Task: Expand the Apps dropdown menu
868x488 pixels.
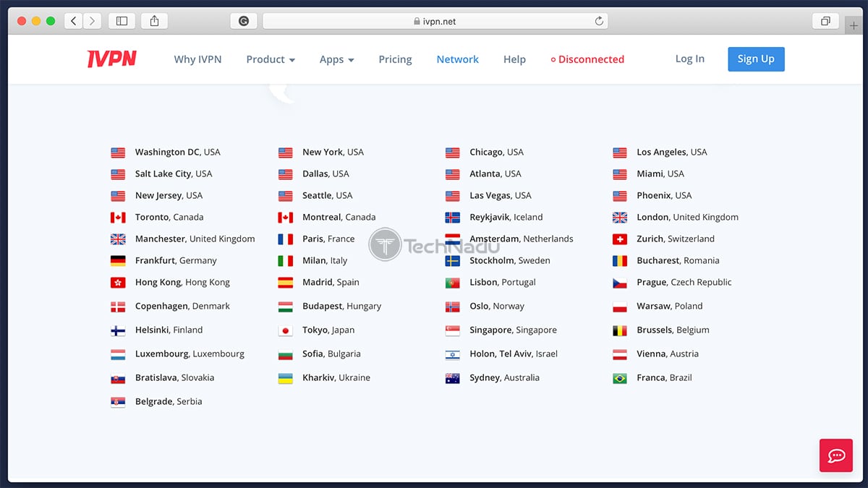Action: tap(337, 59)
